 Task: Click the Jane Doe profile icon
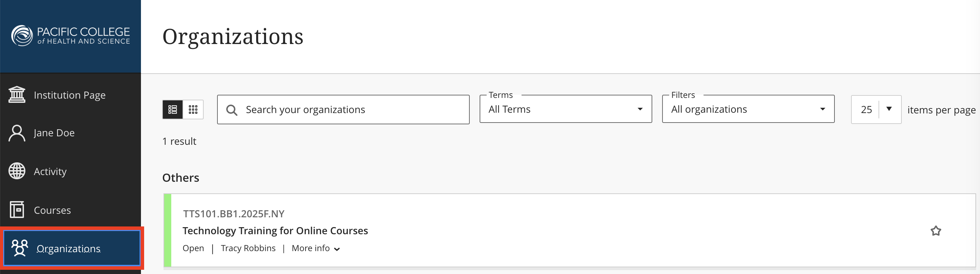coord(17,133)
